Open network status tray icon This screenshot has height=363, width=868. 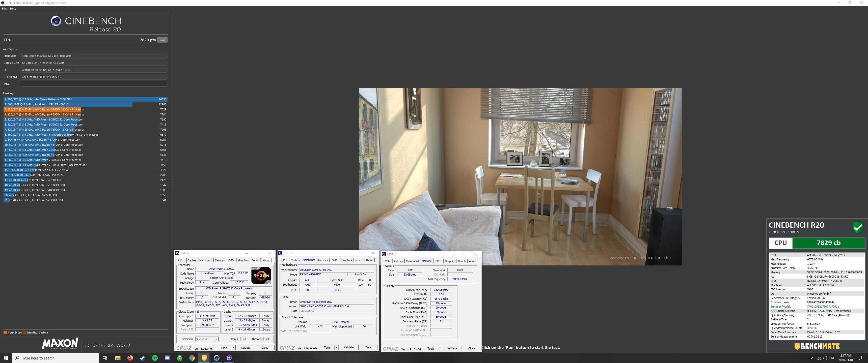click(819, 358)
